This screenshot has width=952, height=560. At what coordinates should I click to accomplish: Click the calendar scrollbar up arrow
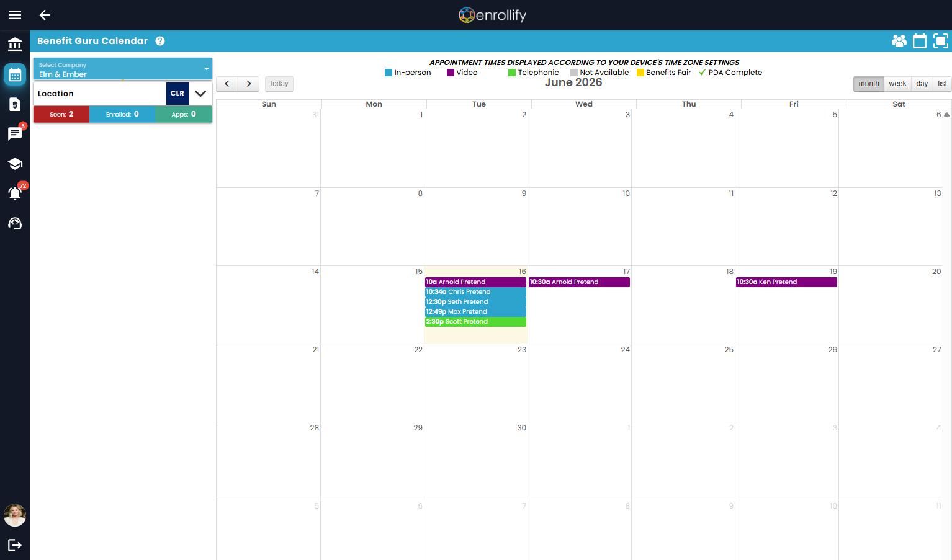click(946, 115)
